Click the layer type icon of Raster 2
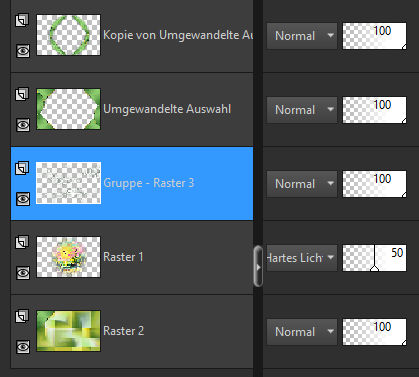 click(22, 316)
